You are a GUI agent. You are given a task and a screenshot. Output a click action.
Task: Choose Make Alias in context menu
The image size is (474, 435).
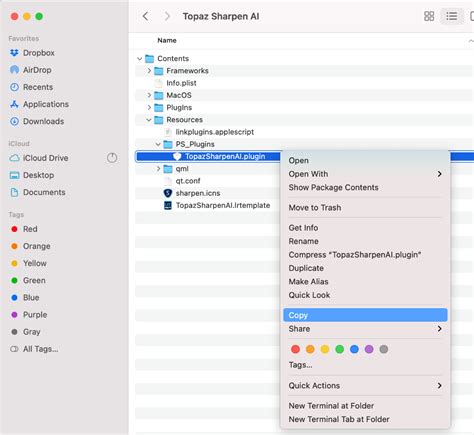365,282
